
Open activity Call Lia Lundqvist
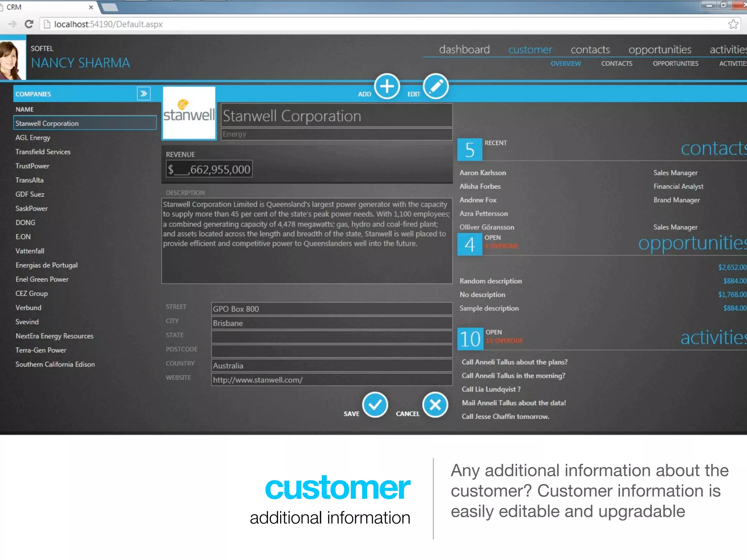click(x=491, y=389)
